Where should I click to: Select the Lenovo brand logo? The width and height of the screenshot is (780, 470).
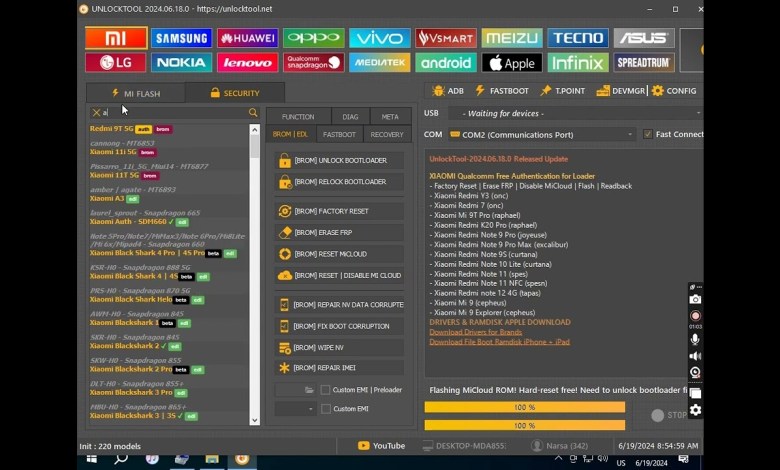247,63
